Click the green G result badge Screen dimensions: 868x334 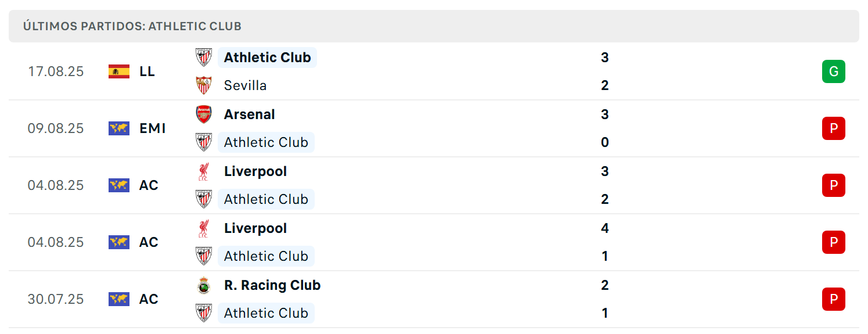click(x=834, y=71)
